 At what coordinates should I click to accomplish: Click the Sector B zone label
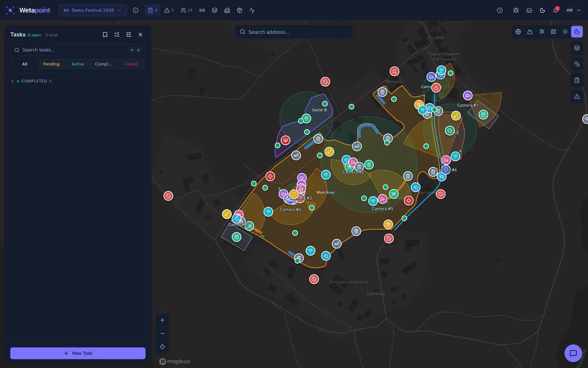319,110
